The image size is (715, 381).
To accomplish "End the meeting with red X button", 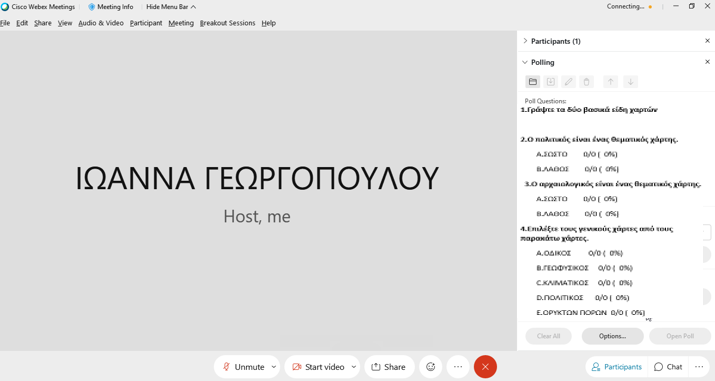I will click(485, 367).
